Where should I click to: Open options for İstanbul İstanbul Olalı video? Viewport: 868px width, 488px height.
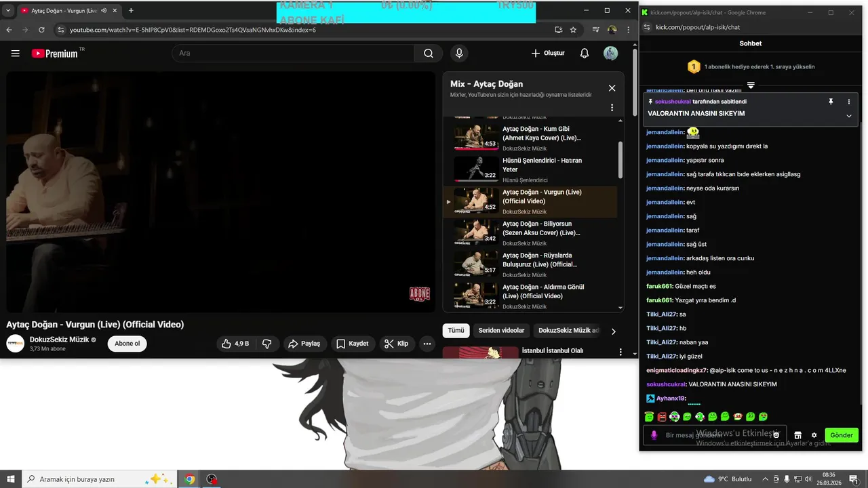pos(620,352)
